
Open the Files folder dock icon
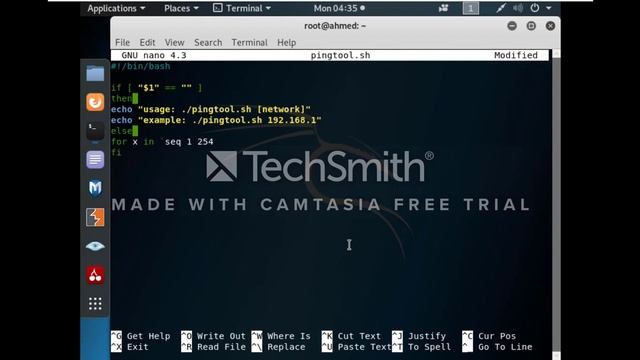click(x=95, y=73)
